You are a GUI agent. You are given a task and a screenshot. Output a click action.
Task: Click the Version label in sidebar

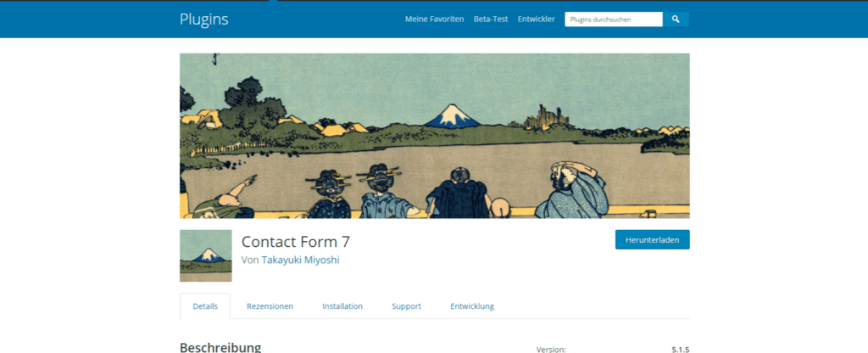pyautogui.click(x=551, y=350)
